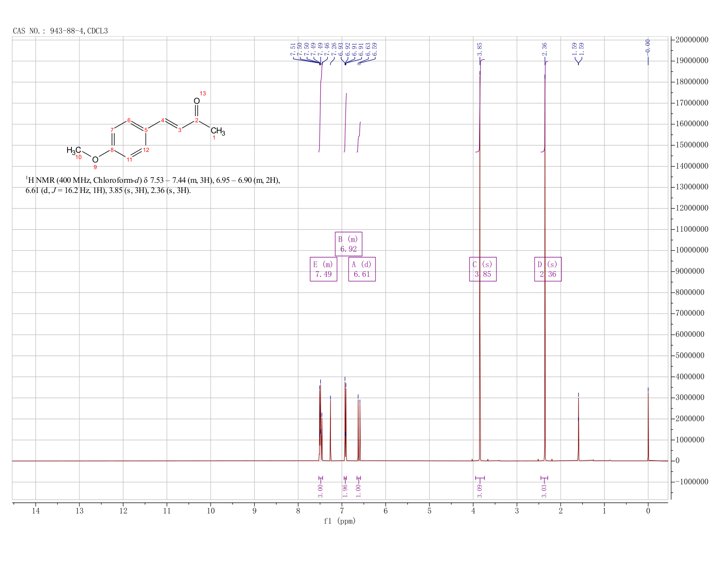Click the 2.36 peak label at top
Image resolution: width=728 pixels, height=563 pixels.
(544, 49)
